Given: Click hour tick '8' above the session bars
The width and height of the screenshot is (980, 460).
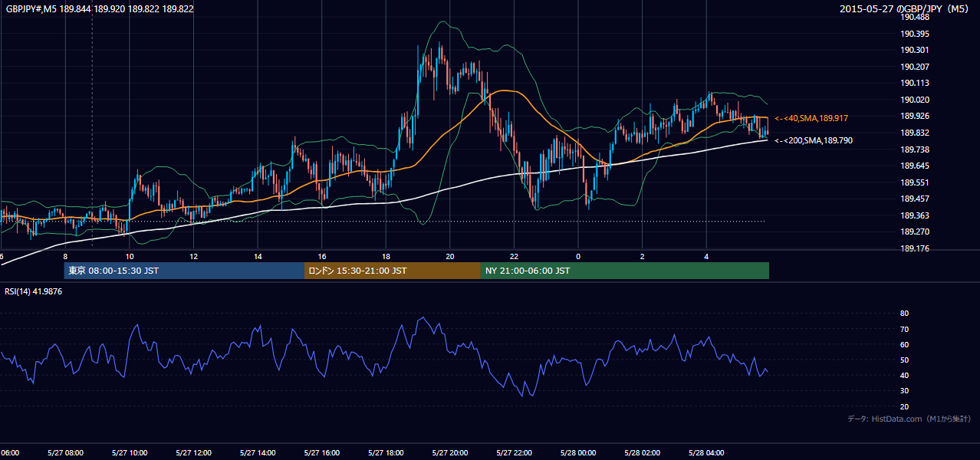Looking at the screenshot, I should click(x=65, y=256).
